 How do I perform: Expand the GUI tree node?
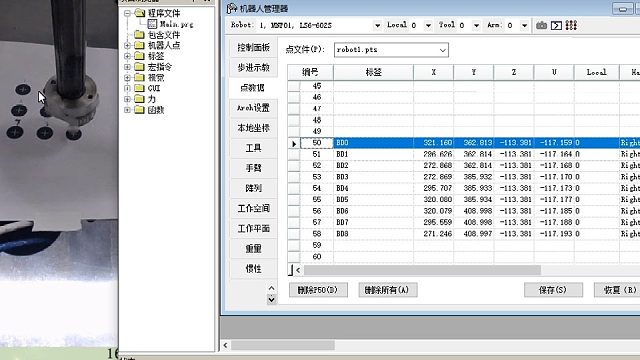tap(127, 88)
